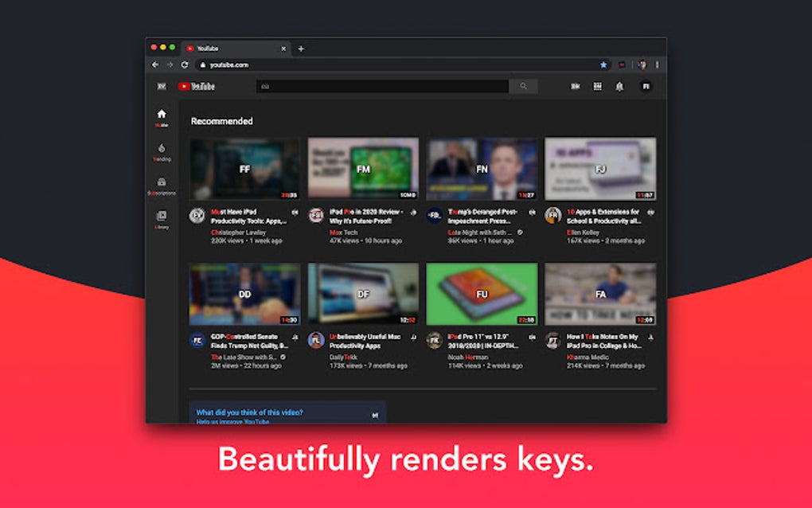This screenshot has width=812, height=508.
Task: Open options menu for Must Have iPad video
Action: coord(295,213)
